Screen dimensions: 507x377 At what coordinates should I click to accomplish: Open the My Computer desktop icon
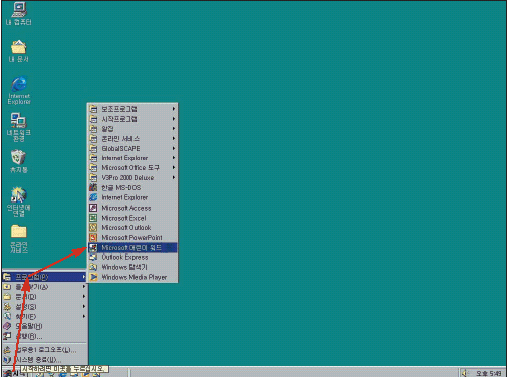coord(19,13)
